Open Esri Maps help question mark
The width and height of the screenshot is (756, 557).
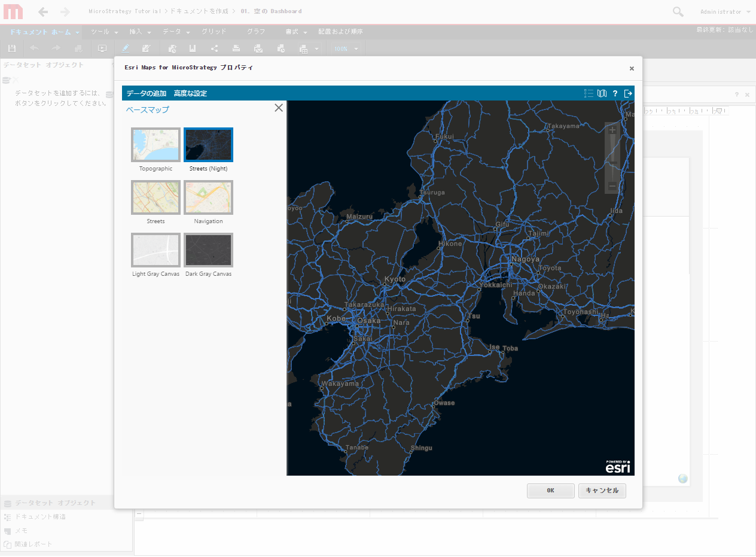click(615, 93)
